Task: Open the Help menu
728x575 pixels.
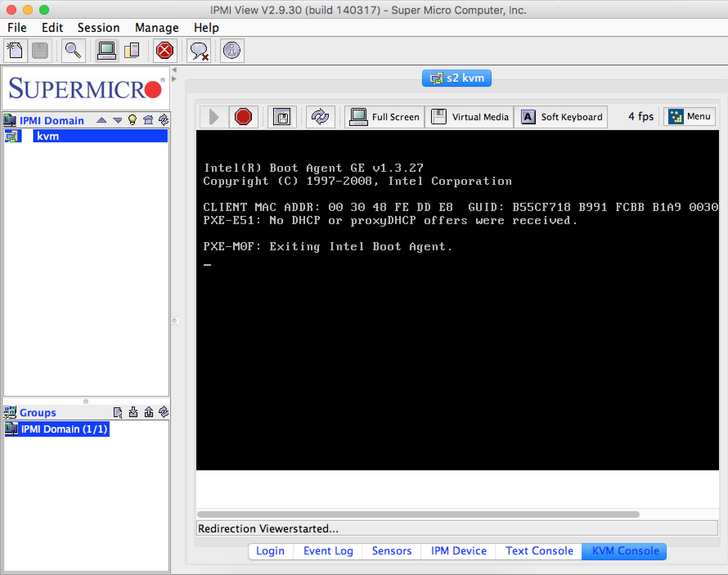Action: coord(206,28)
